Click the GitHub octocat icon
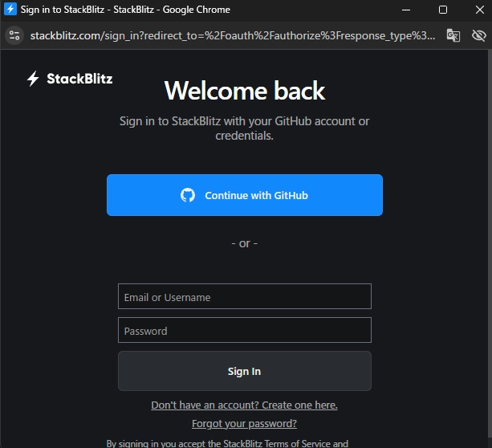492x448 pixels. coord(188,195)
